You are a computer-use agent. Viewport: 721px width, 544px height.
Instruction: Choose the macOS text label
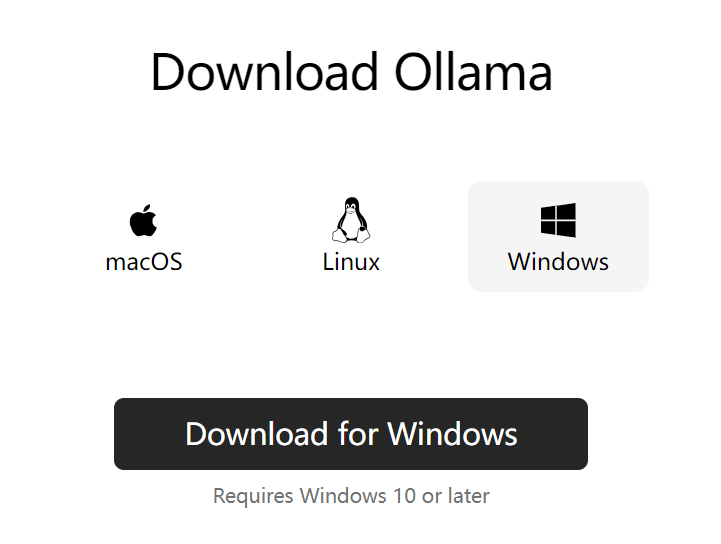tap(144, 262)
